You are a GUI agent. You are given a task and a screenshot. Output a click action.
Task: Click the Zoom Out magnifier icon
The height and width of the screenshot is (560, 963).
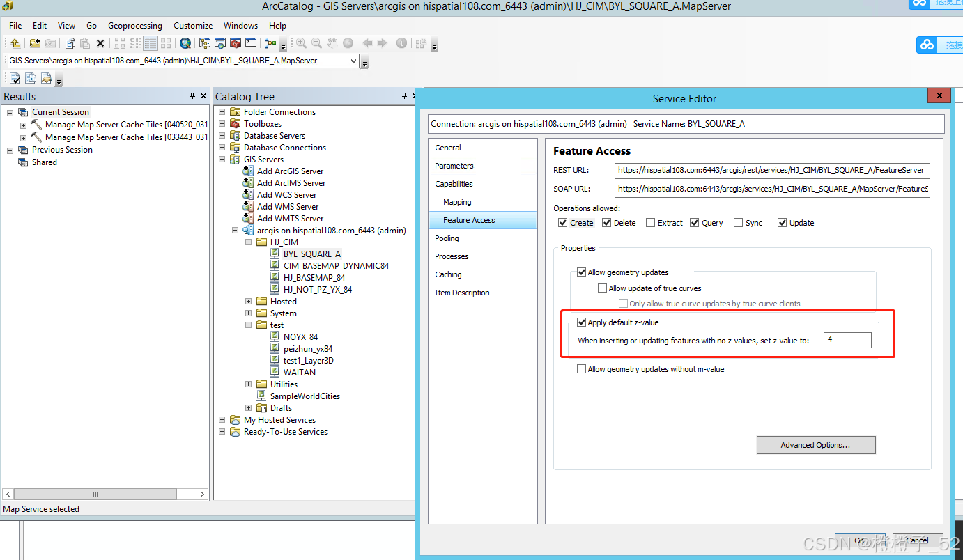pyautogui.click(x=316, y=43)
